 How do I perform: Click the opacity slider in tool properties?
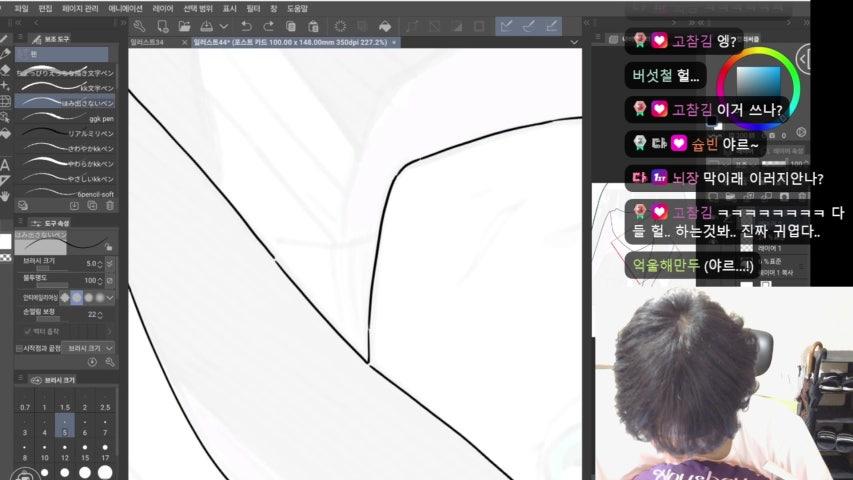point(52,285)
